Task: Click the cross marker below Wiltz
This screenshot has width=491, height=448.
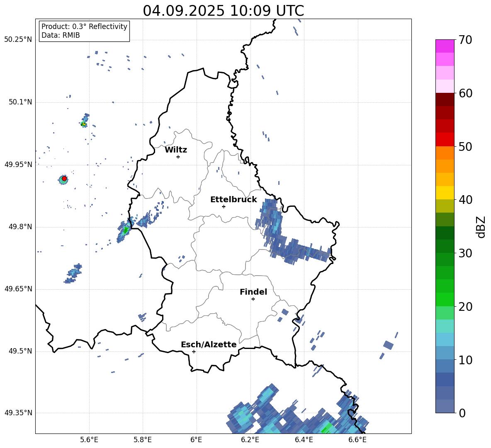Action: 178,157
